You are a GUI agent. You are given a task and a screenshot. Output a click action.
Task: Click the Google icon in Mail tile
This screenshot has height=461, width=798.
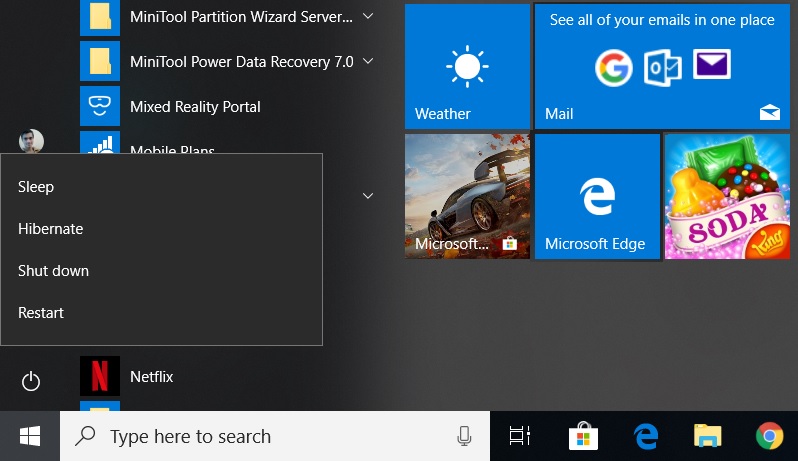(614, 68)
